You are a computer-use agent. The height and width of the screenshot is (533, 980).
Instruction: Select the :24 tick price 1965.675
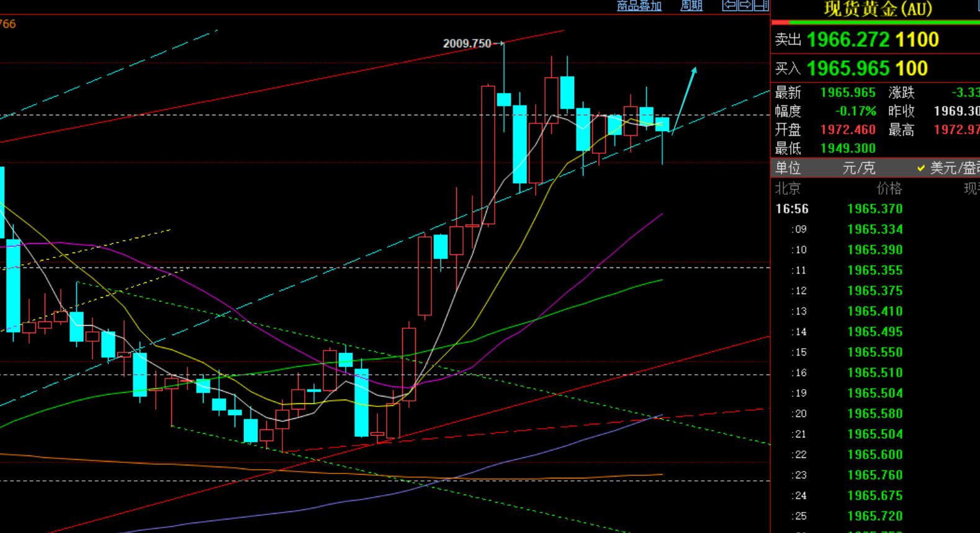point(875,496)
